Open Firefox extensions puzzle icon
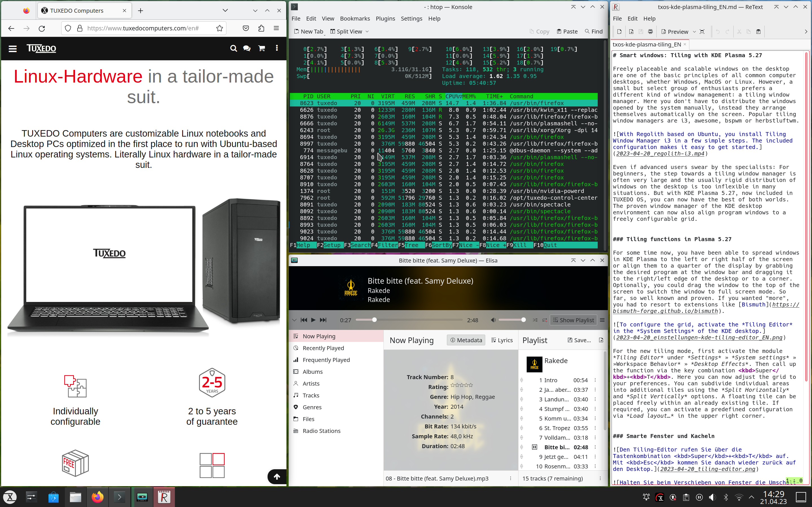This screenshot has height=507, width=812. pyautogui.click(x=261, y=28)
